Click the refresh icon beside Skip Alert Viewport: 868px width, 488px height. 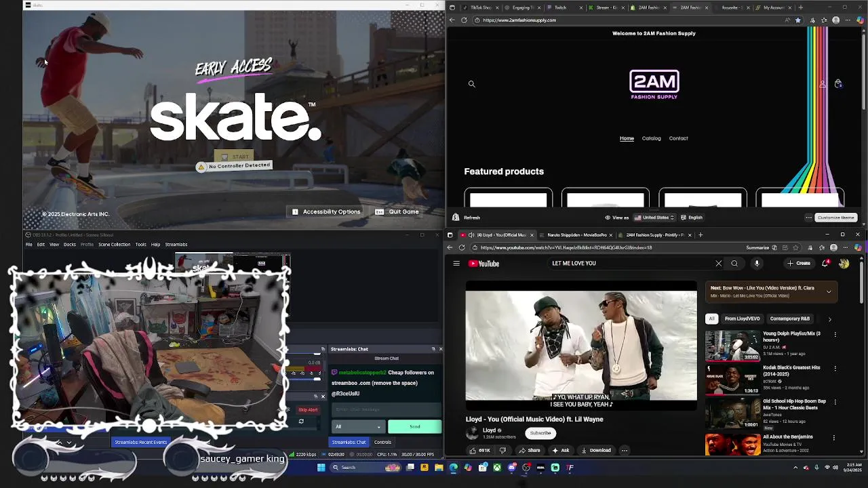click(x=301, y=422)
